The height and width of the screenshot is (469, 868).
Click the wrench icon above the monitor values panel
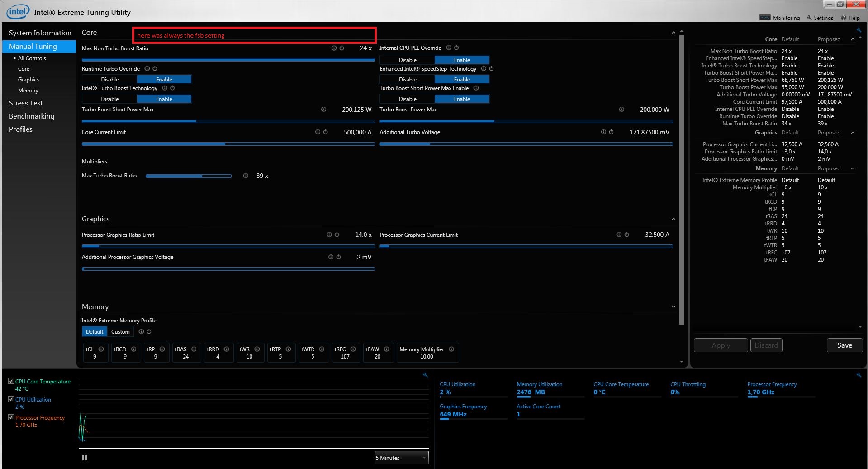point(859,375)
